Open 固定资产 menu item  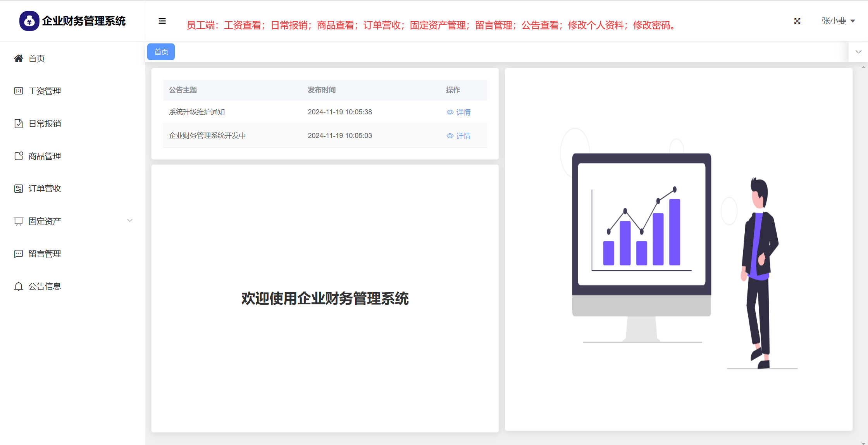pyautogui.click(x=45, y=221)
